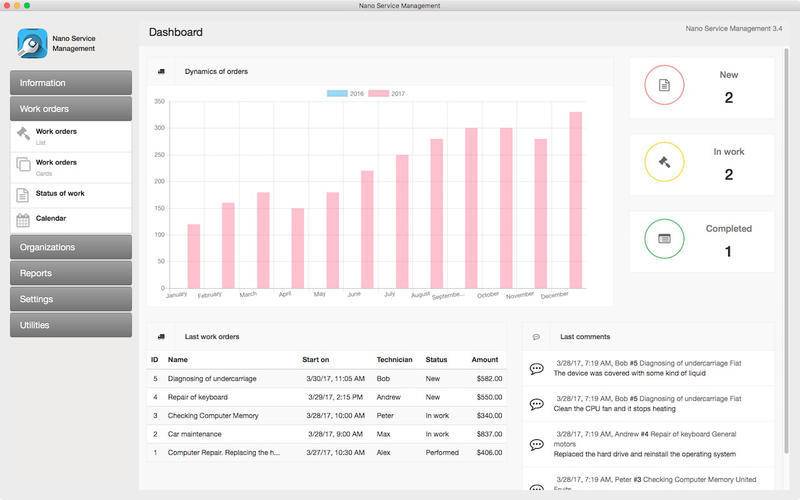Image resolution: width=800 pixels, height=500 pixels.
Task: Open Calendar menu item
Action: pyautogui.click(x=71, y=220)
